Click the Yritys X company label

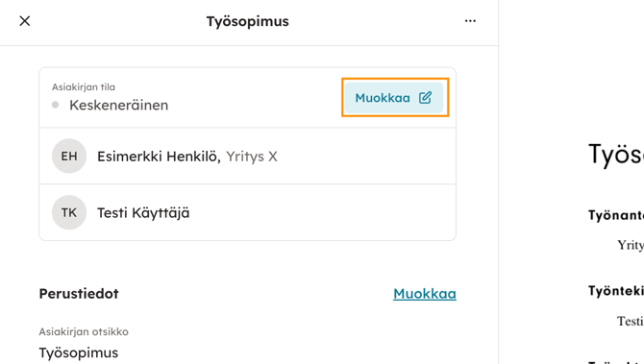tap(252, 157)
